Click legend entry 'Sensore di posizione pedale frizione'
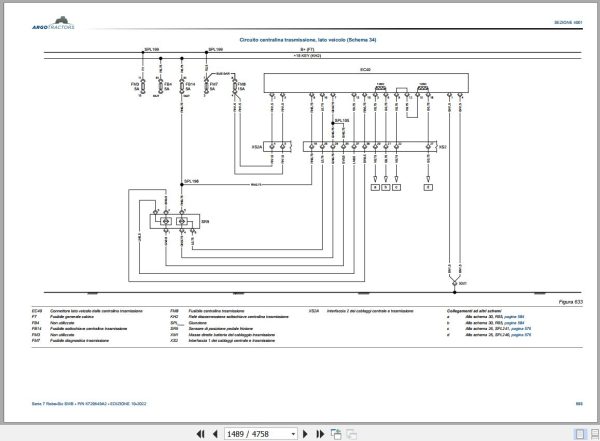600x441 pixels. pos(220,329)
